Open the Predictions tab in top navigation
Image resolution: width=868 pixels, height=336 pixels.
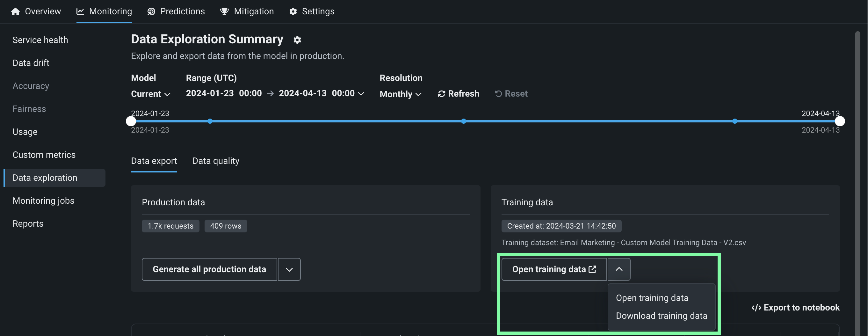pos(176,11)
